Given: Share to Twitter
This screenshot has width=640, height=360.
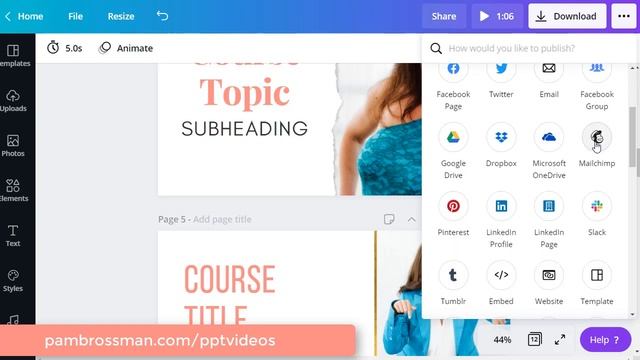Looking at the screenshot, I should tap(501, 80).
